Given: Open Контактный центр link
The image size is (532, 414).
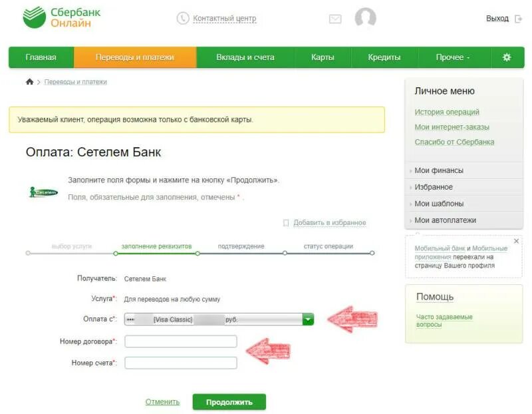Looking at the screenshot, I should pos(225,19).
